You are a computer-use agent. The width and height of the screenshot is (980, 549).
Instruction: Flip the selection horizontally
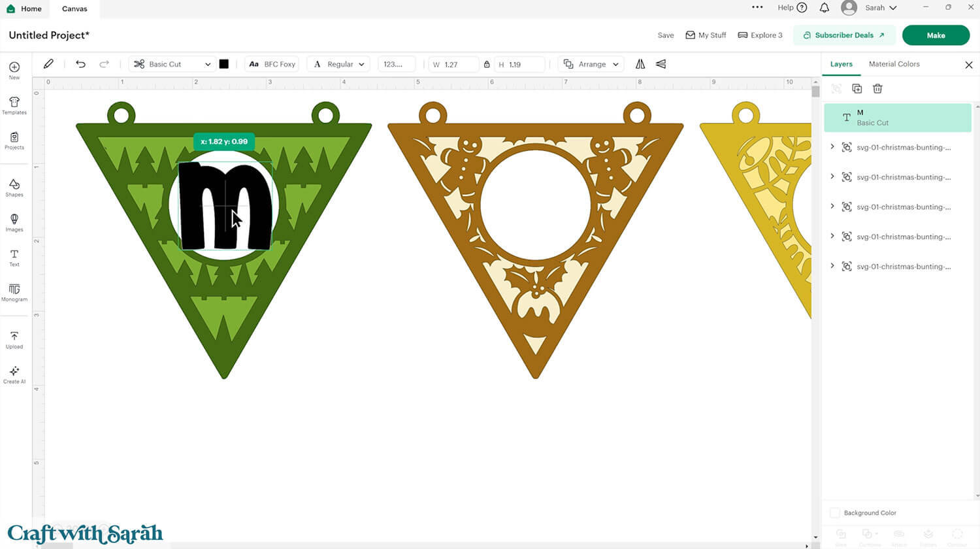click(640, 63)
